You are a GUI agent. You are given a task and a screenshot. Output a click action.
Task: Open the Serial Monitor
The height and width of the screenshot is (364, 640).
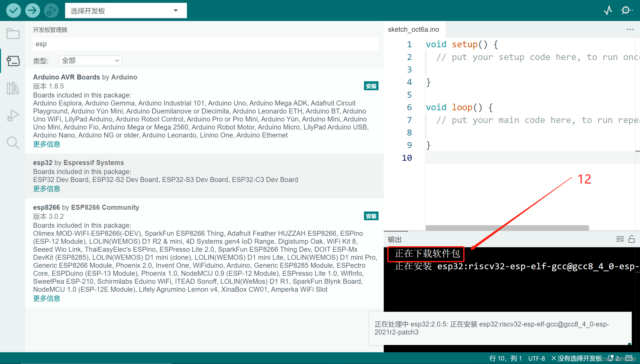[x=626, y=10]
